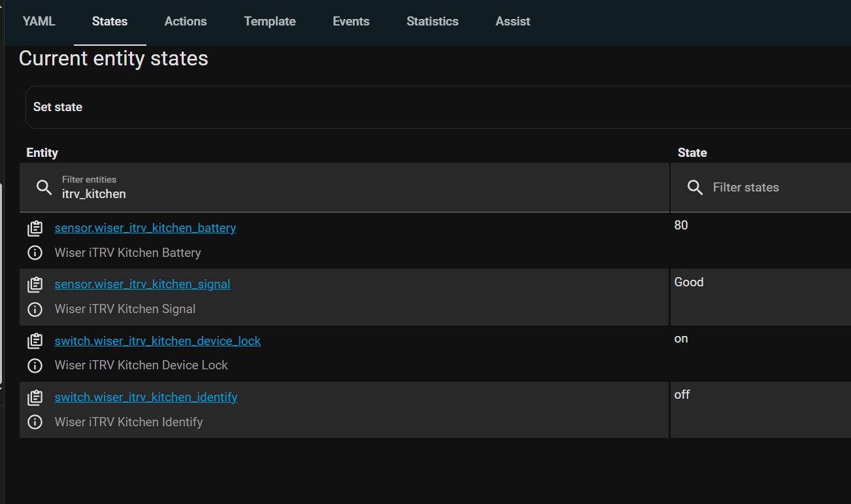Open switch.wiser_itrv_kitchen_device_lock entity link
The width and height of the screenshot is (851, 504).
tap(158, 341)
